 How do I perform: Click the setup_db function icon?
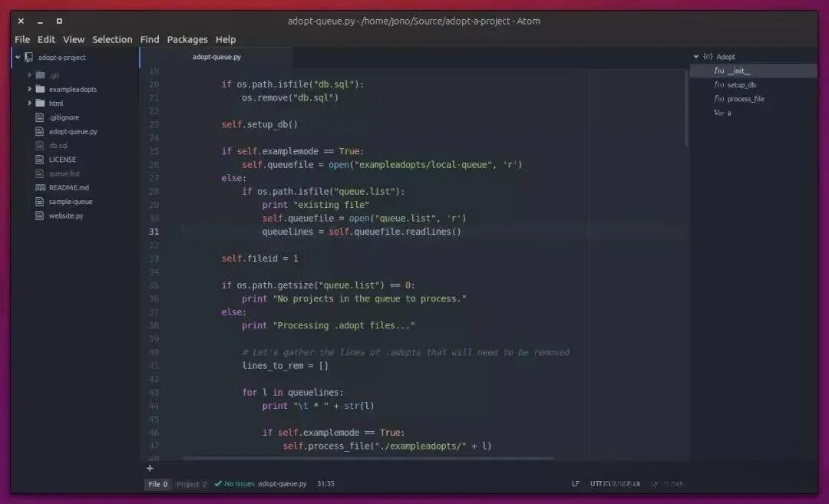[719, 84]
